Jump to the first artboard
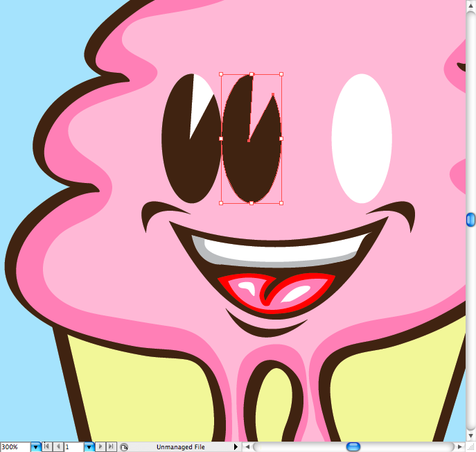The height and width of the screenshot is (452, 476). pyautogui.click(x=47, y=447)
